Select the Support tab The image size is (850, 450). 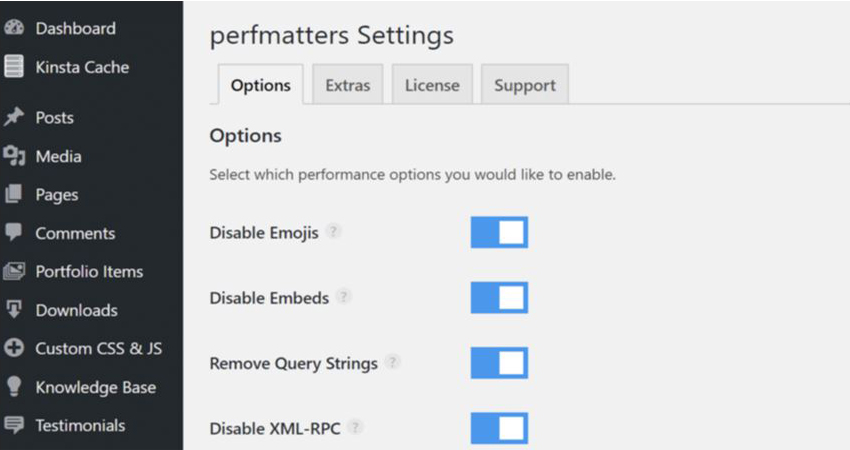click(x=525, y=85)
